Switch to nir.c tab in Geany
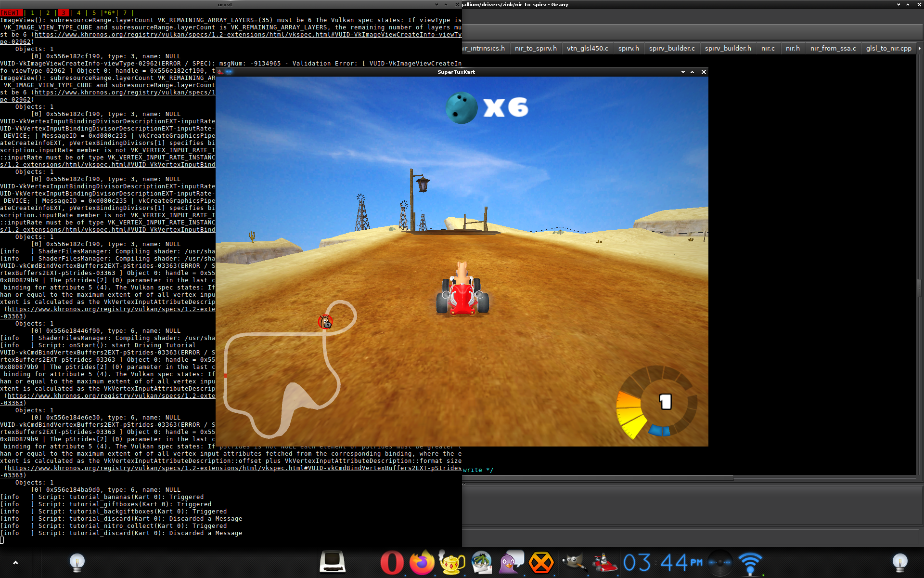This screenshot has width=924, height=578. tap(768, 48)
